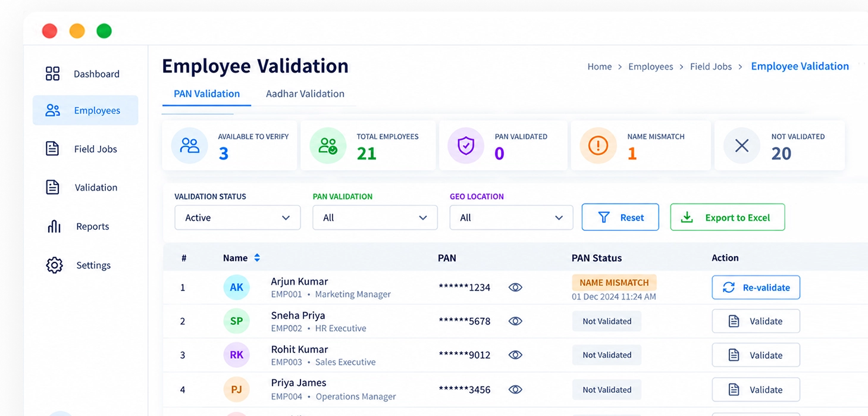Click the Name Mismatch exclamation icon
The width and height of the screenshot is (868, 416).
point(598,146)
